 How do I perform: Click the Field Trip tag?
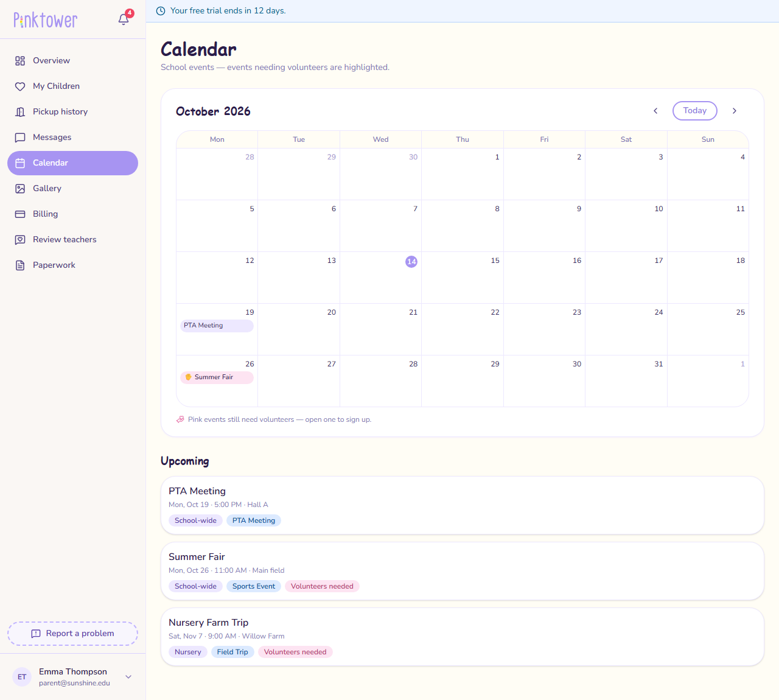[x=232, y=652]
